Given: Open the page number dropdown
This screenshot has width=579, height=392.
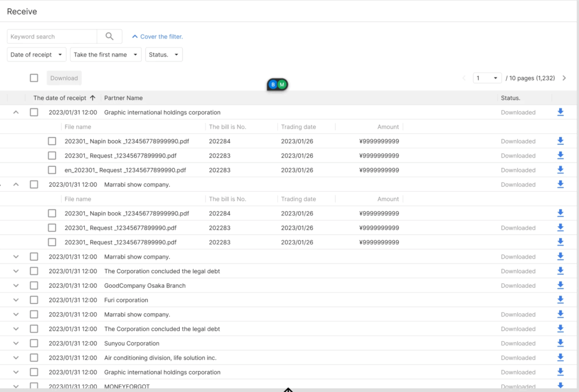Looking at the screenshot, I should [x=487, y=78].
